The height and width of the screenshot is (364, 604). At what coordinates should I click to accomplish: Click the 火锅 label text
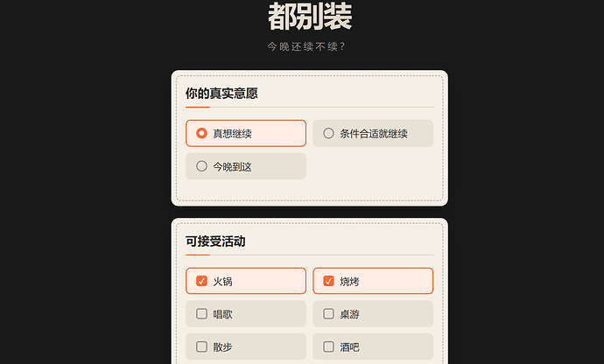tap(222, 281)
